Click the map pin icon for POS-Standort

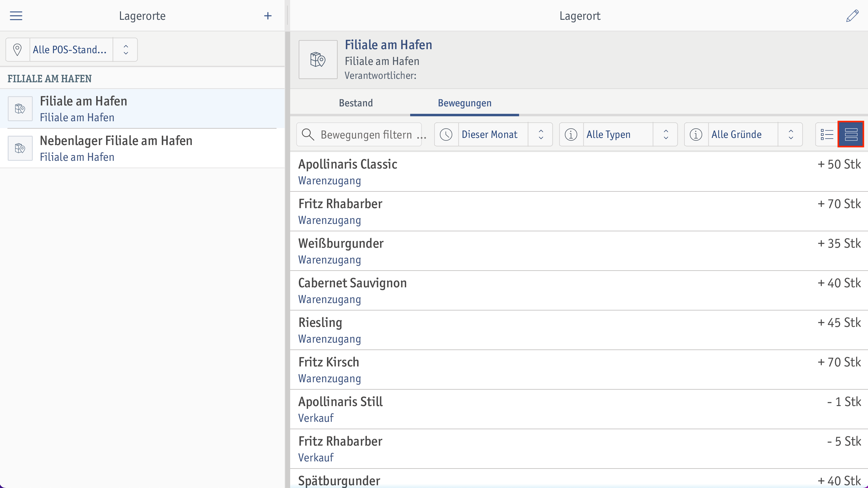click(17, 49)
